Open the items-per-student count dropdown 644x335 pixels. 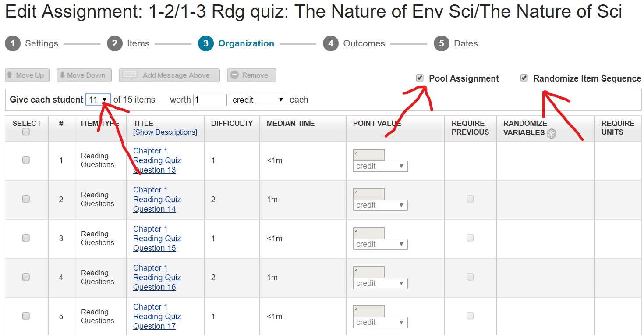pos(98,100)
